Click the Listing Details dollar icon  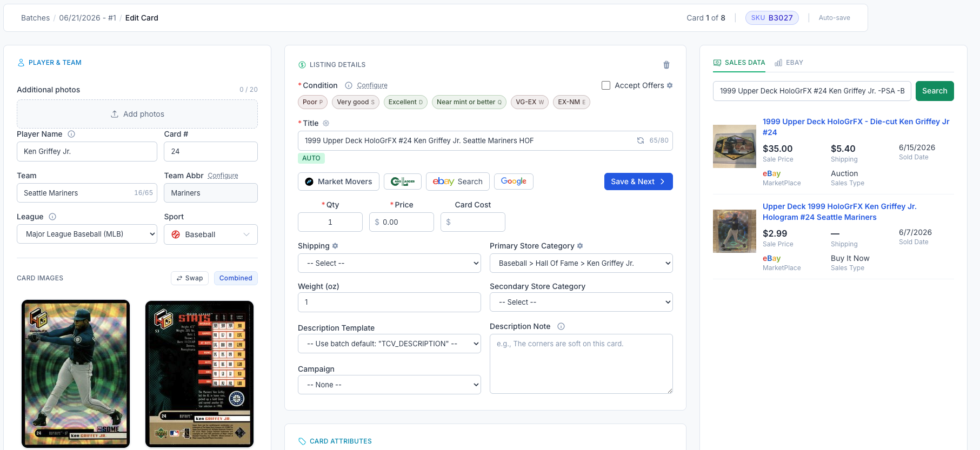pos(302,65)
